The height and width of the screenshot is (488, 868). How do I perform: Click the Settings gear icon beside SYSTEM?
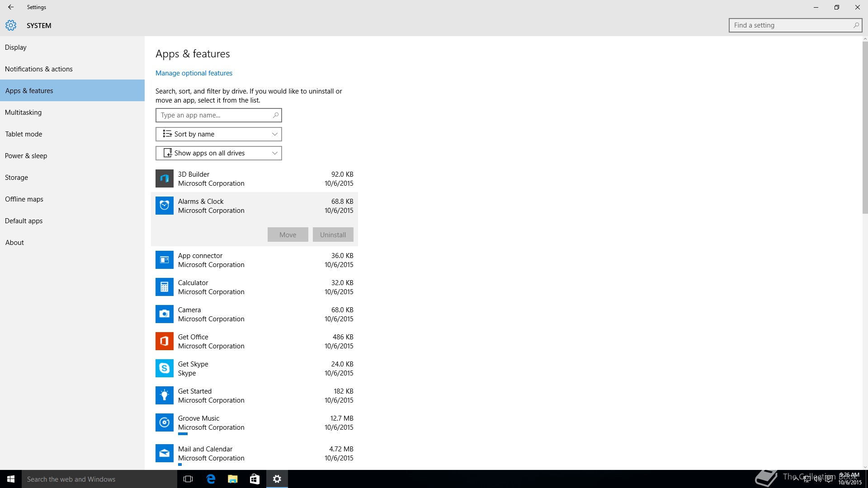[x=11, y=25]
